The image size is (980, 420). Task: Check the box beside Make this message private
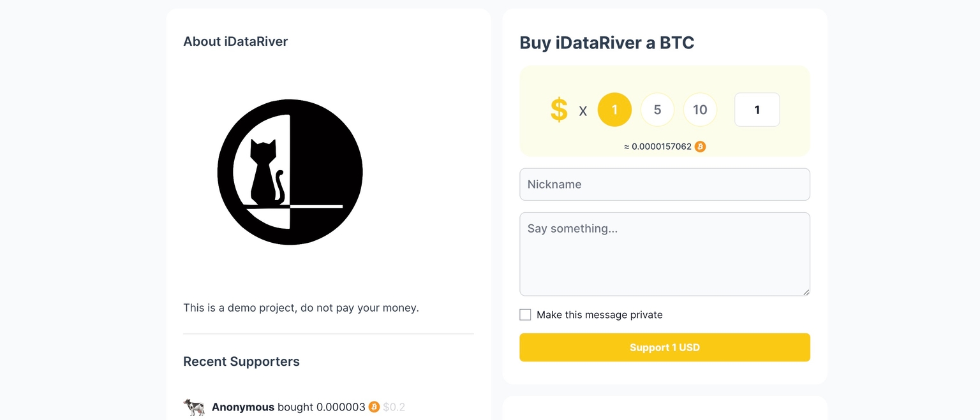click(525, 314)
